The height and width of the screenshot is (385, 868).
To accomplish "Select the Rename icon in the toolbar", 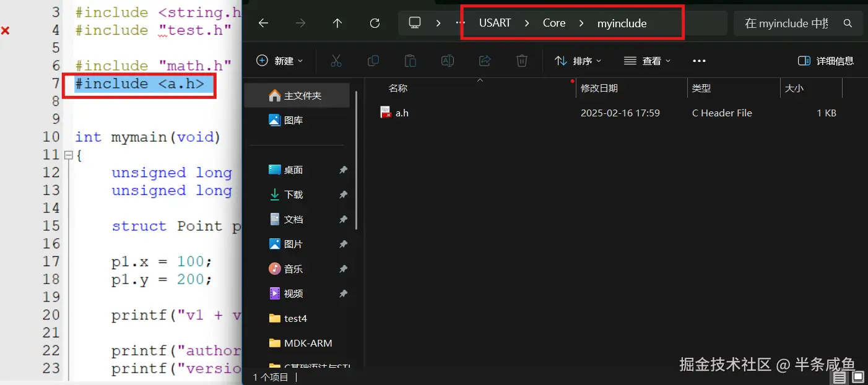I will (447, 60).
